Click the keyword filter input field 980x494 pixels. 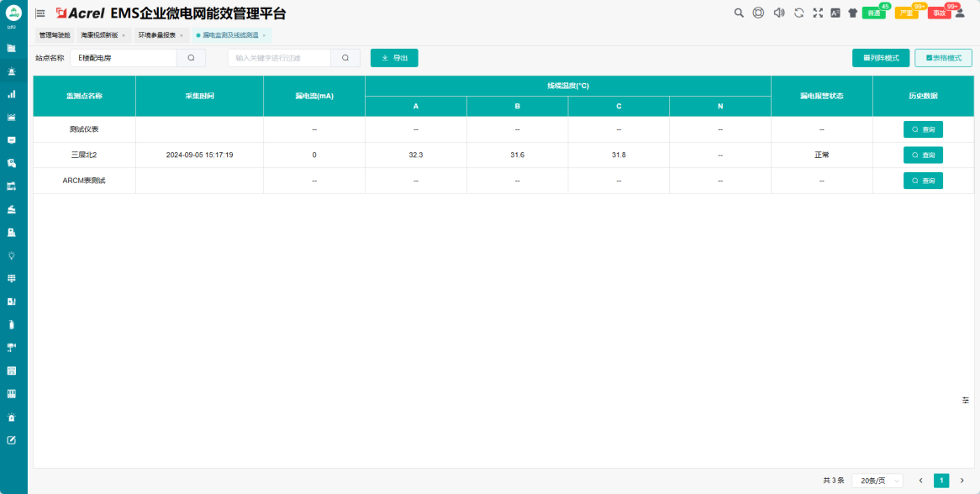click(x=279, y=58)
